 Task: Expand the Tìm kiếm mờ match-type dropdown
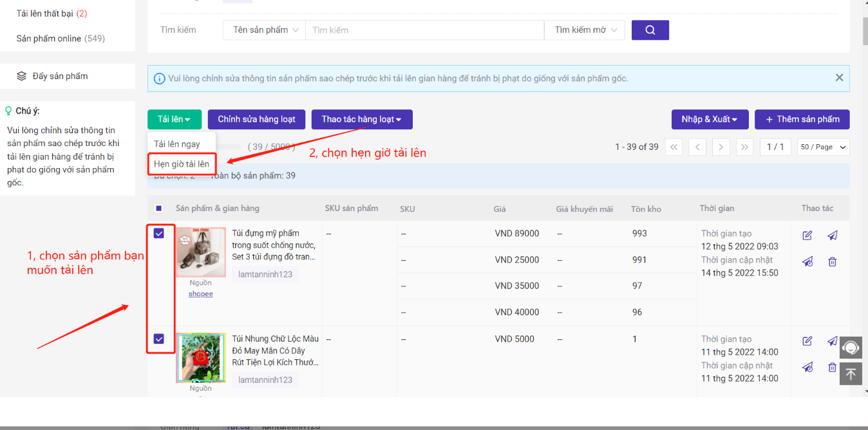pos(584,30)
